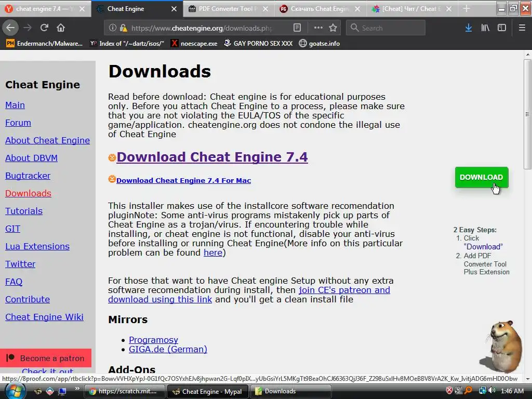This screenshot has width=532, height=399.
Task: Click the animated hamster image
Action: (502, 346)
